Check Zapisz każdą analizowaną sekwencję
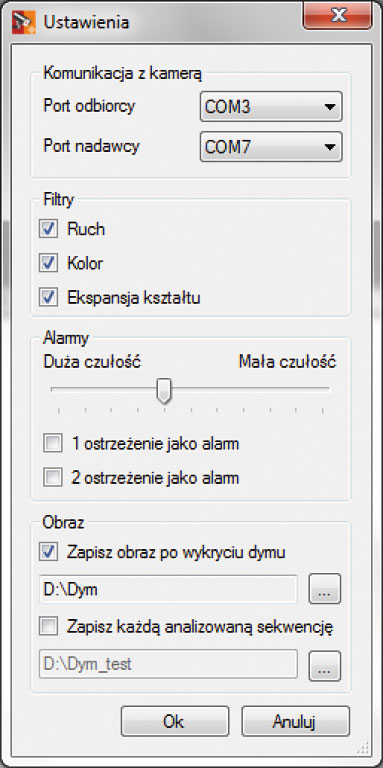 point(48,626)
